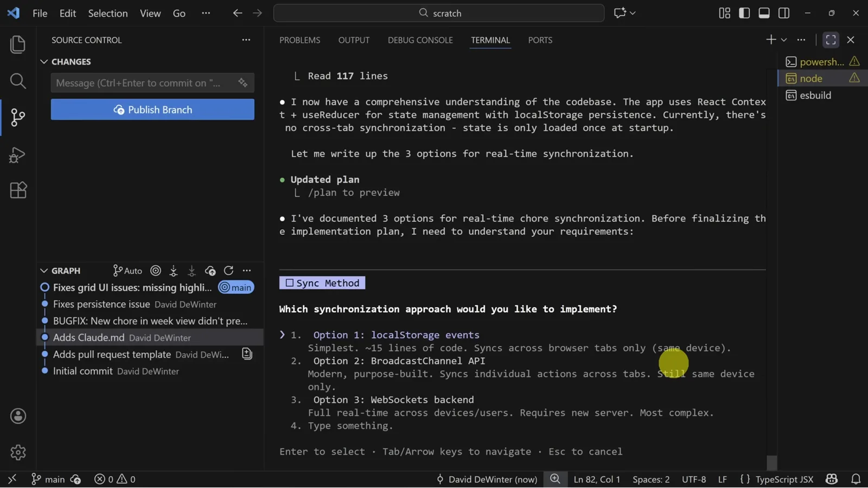Open terminal panel more actions
Image resolution: width=868 pixels, height=488 pixels.
(x=801, y=40)
